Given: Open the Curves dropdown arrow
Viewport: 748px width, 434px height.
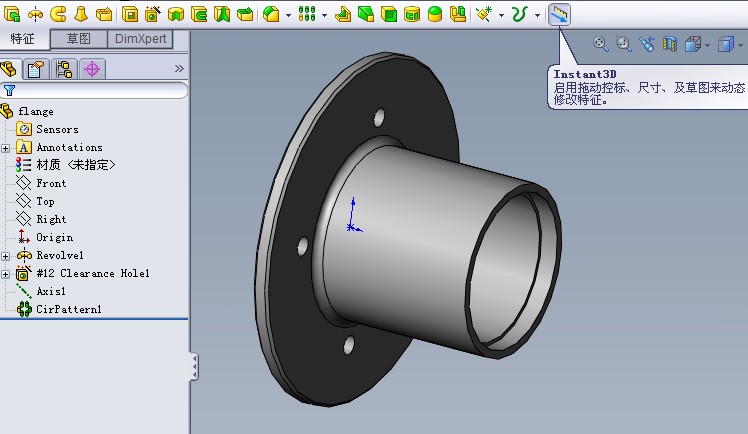Looking at the screenshot, I should 538,15.
